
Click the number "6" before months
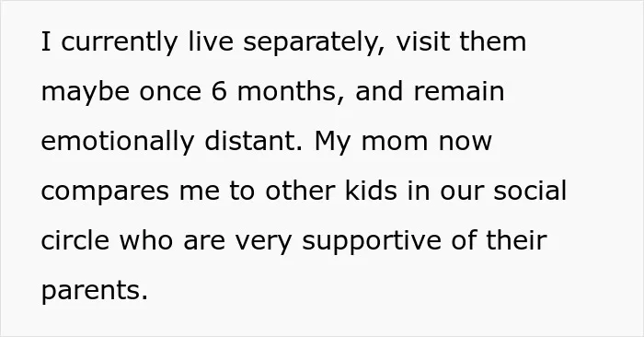219,91
